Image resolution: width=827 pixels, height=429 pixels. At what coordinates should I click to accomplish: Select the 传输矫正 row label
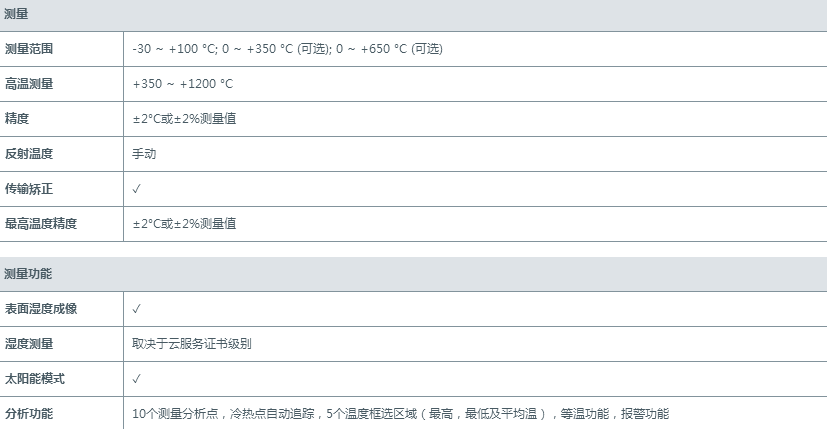[29, 189]
